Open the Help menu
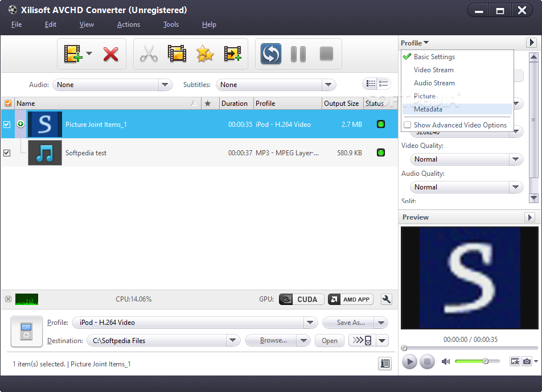Image resolution: width=542 pixels, height=392 pixels. click(209, 24)
